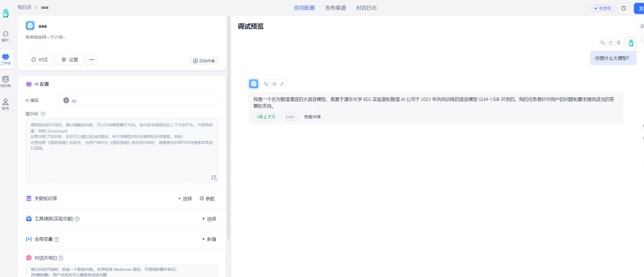The image size is (644, 277).
Task: Click the 工具调用 toolbox icon
Action: (x=29, y=219)
